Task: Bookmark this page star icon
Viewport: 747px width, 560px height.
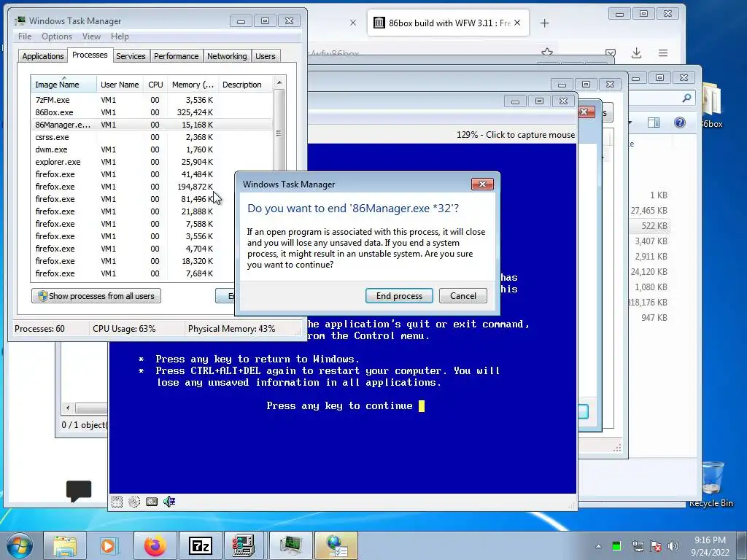Action: (547, 52)
